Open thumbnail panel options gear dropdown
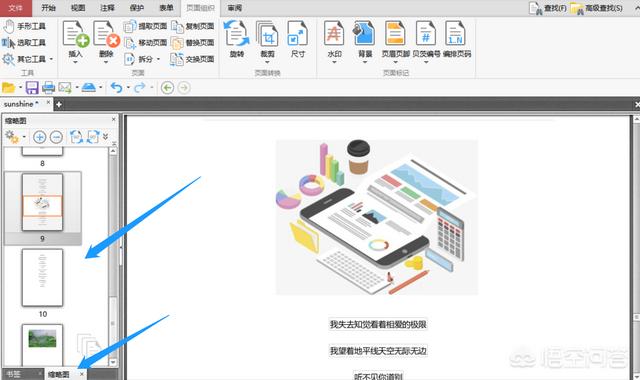Viewport: 640px width, 380px height. (x=15, y=137)
